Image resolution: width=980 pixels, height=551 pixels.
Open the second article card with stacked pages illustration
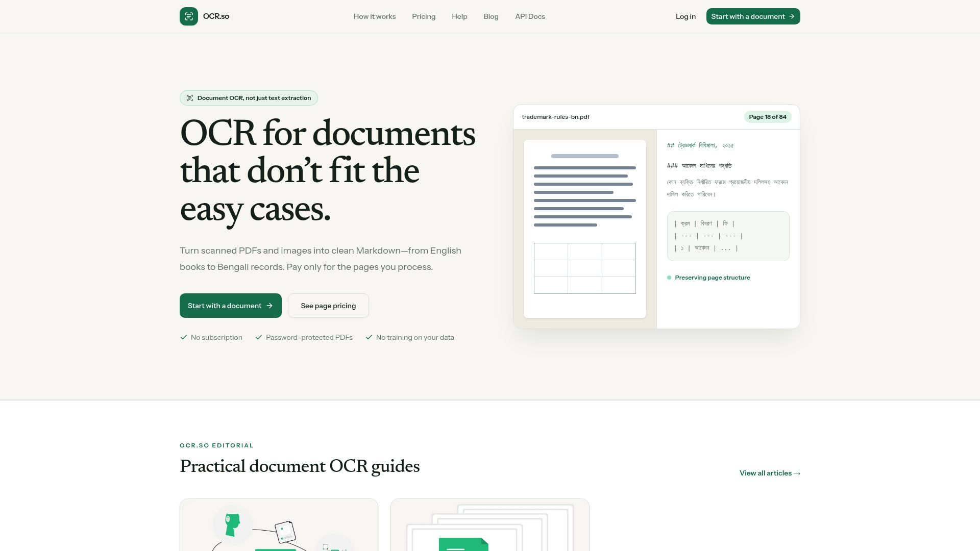490,525
